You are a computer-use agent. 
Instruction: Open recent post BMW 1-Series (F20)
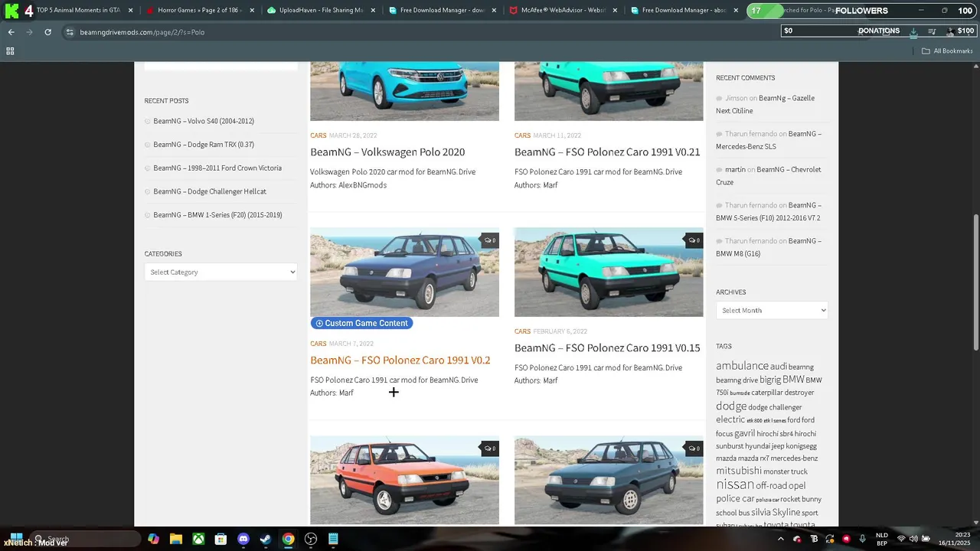click(217, 215)
